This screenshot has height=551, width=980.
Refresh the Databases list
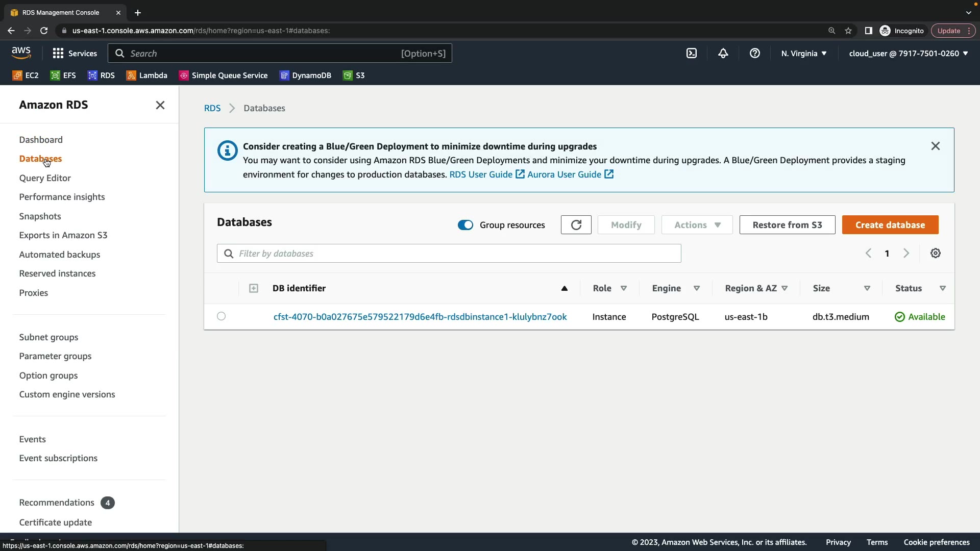pyautogui.click(x=576, y=225)
